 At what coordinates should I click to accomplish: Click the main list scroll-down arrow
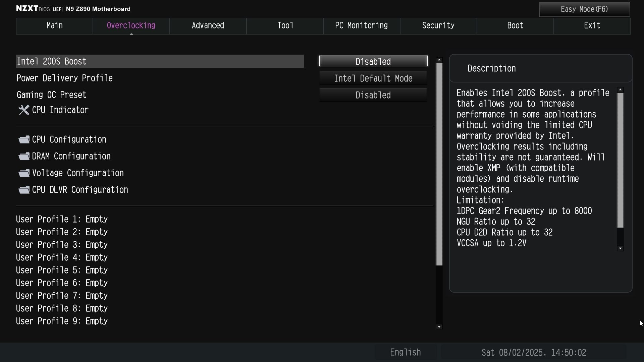click(439, 327)
